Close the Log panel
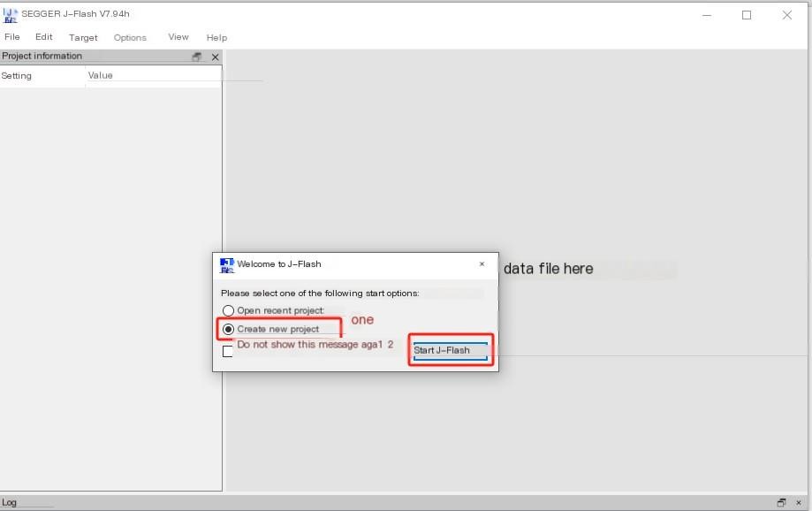 tap(800, 503)
